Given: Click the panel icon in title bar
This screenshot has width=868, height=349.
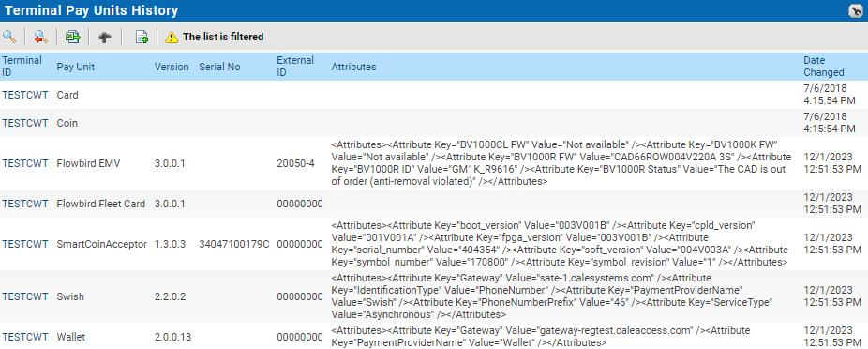Looking at the screenshot, I should 854,10.
